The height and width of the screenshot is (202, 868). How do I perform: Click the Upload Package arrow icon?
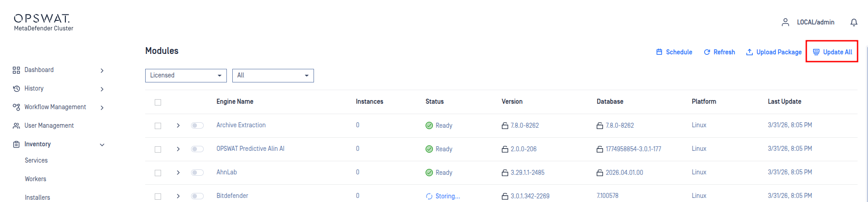click(x=750, y=52)
